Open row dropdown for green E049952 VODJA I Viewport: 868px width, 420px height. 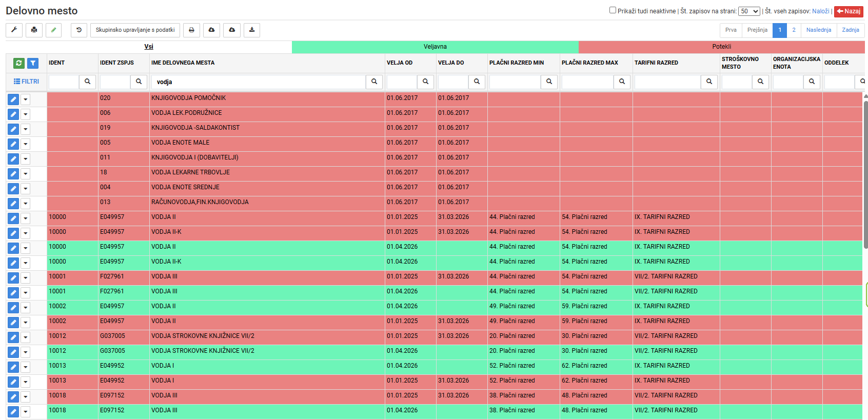point(25,367)
